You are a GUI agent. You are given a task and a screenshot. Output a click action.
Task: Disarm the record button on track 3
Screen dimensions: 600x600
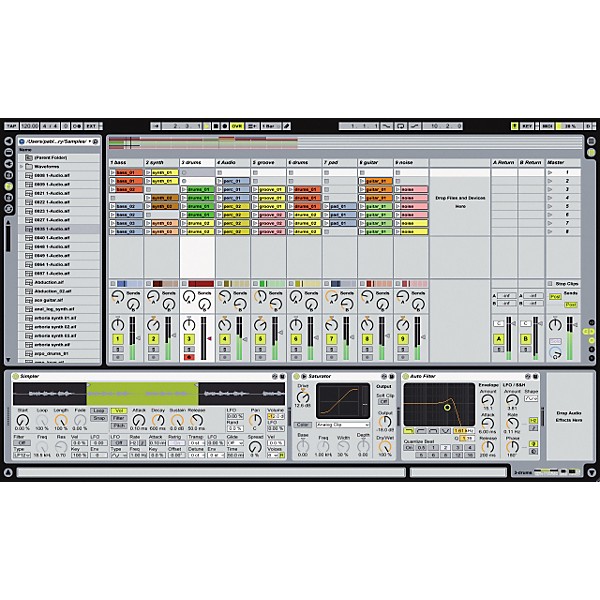coord(189,357)
